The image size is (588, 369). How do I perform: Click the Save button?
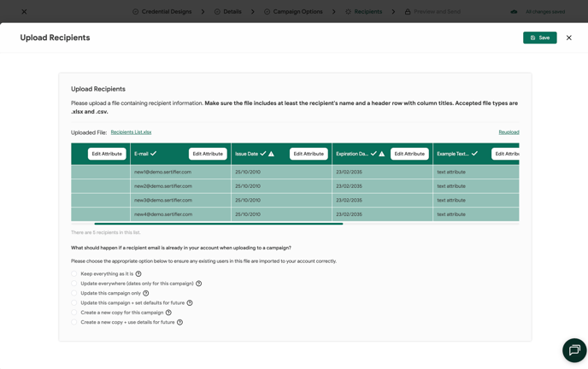click(x=539, y=38)
